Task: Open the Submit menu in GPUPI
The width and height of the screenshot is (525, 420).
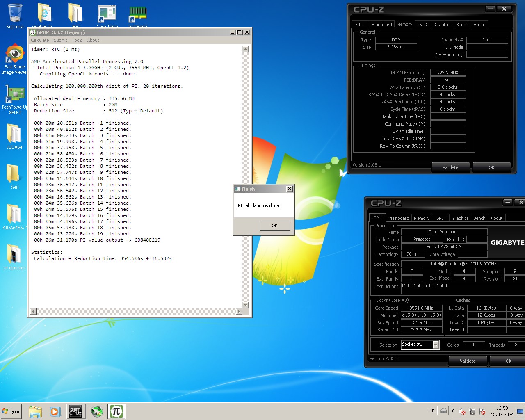Action: (x=60, y=40)
